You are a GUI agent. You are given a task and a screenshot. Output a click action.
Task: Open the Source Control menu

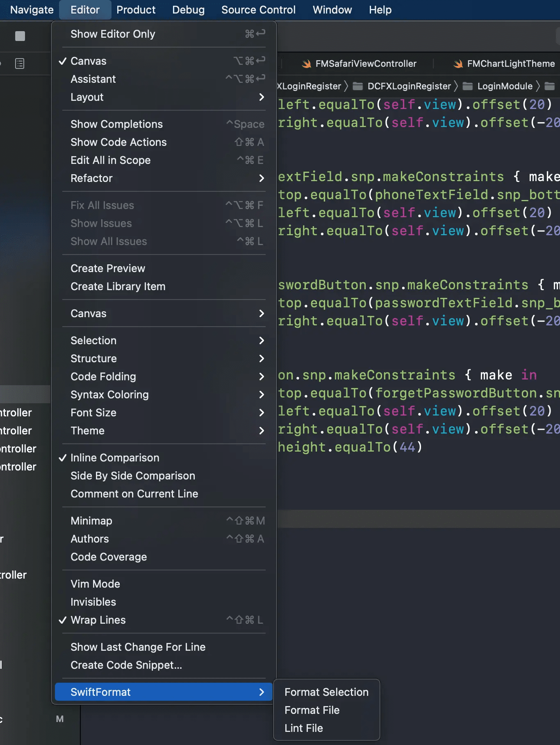(x=258, y=10)
